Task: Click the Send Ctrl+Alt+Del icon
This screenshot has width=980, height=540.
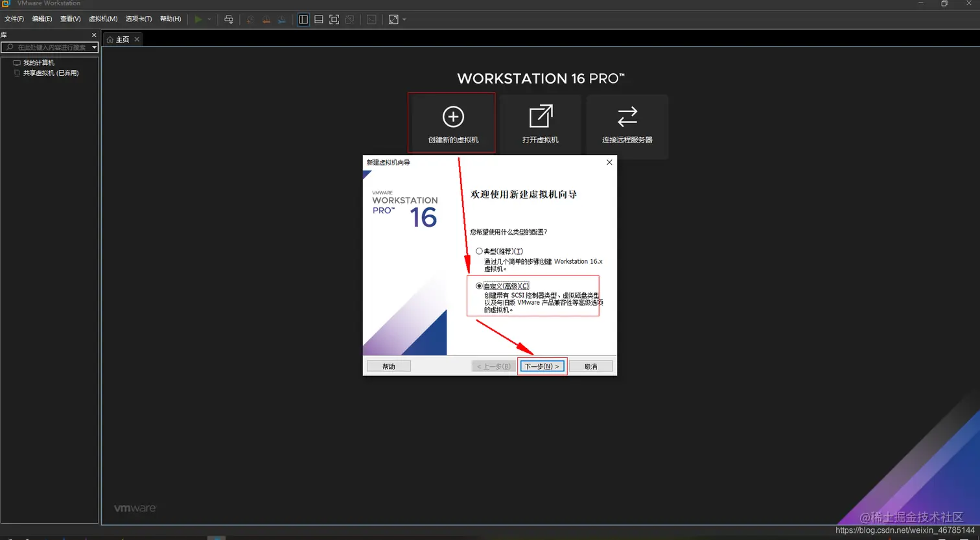Action: coord(229,19)
